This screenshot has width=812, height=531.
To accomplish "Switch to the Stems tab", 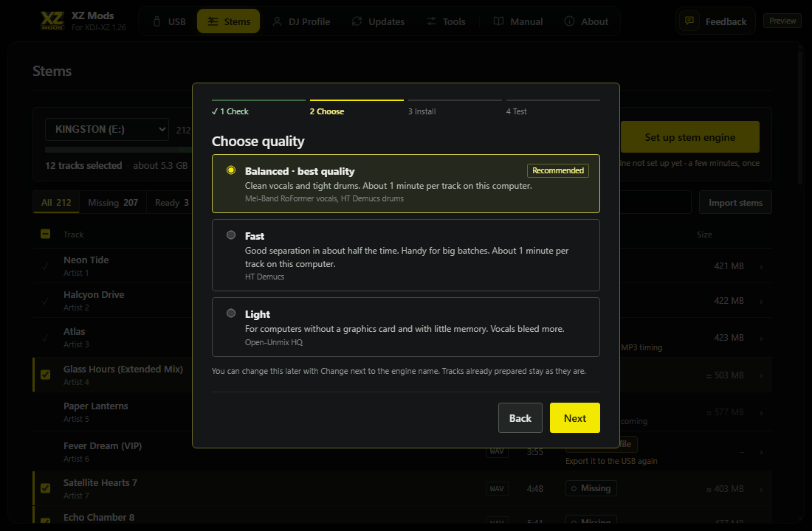I will tap(228, 21).
